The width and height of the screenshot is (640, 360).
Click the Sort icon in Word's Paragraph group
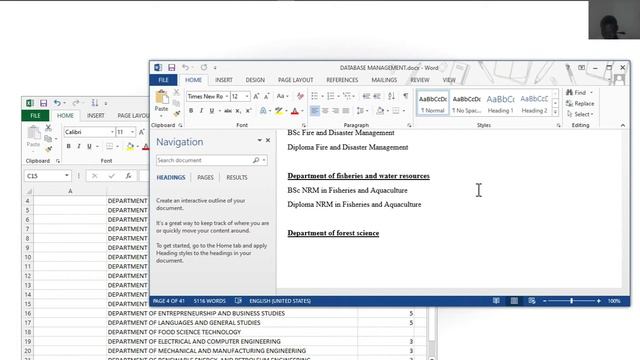391,96
